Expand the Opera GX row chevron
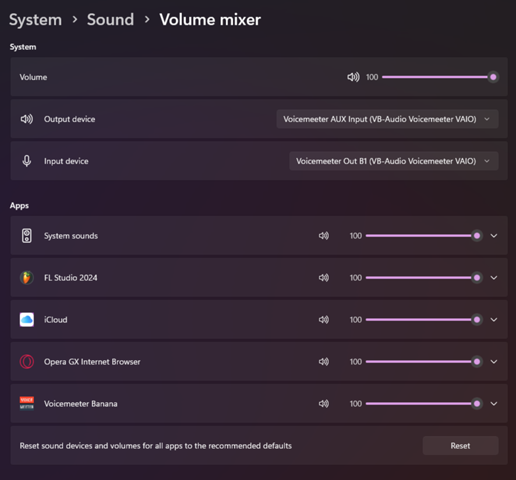516x480 pixels. (494, 362)
